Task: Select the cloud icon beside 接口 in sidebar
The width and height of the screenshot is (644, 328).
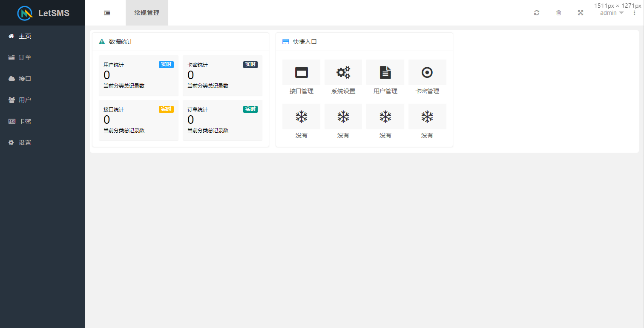Action: [x=11, y=78]
